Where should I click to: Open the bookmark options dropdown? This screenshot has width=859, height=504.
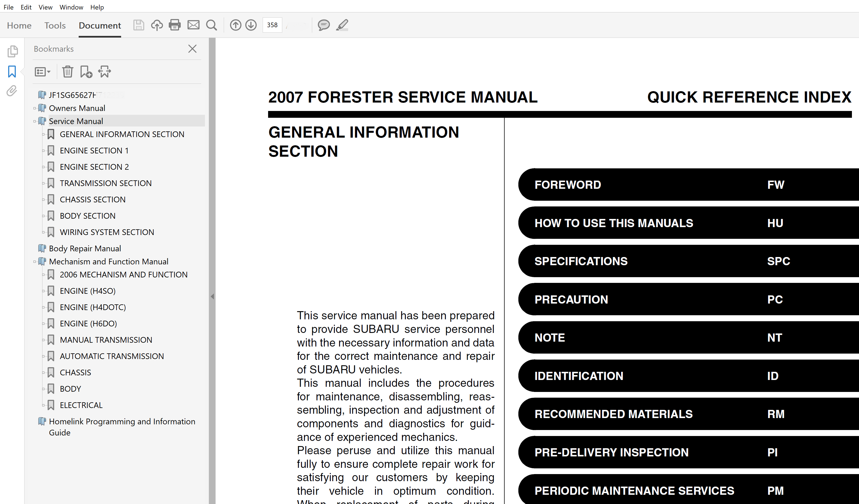[42, 72]
